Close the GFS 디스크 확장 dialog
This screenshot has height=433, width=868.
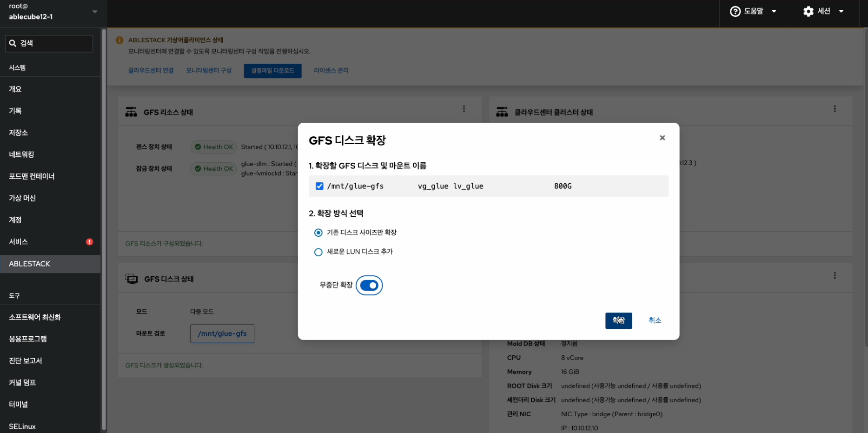662,138
